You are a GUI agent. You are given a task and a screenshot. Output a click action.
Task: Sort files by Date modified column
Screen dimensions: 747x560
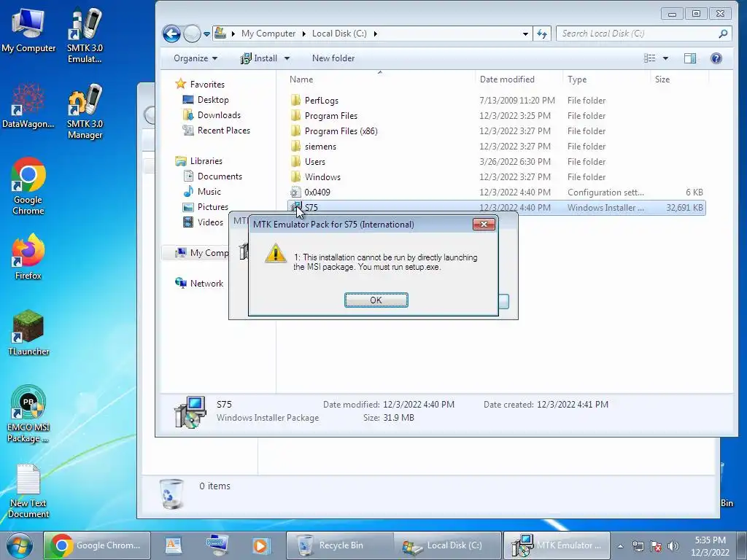[507, 79]
